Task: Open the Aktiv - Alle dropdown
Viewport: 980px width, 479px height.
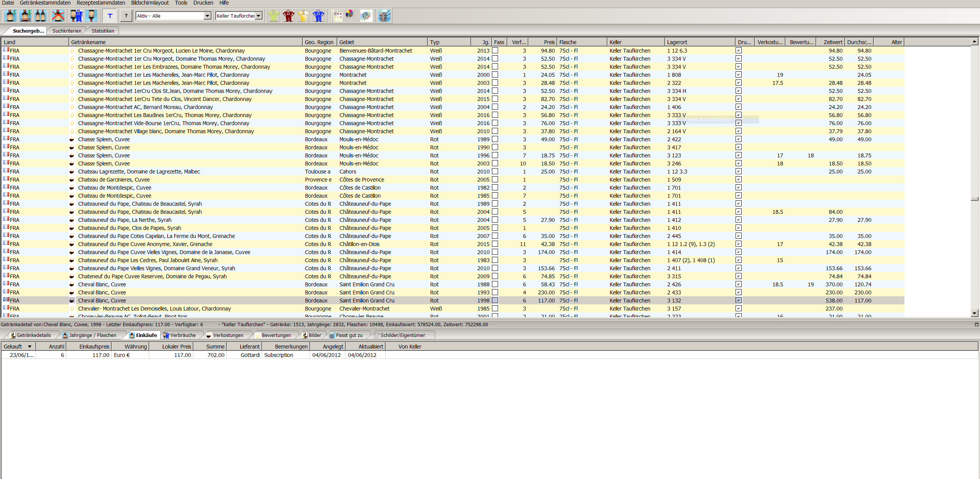Action: tap(207, 16)
